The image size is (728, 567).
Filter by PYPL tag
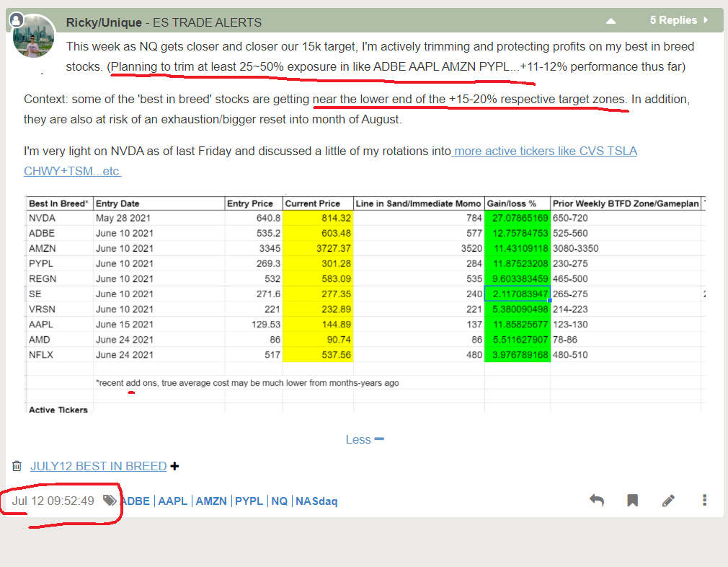[249, 501]
